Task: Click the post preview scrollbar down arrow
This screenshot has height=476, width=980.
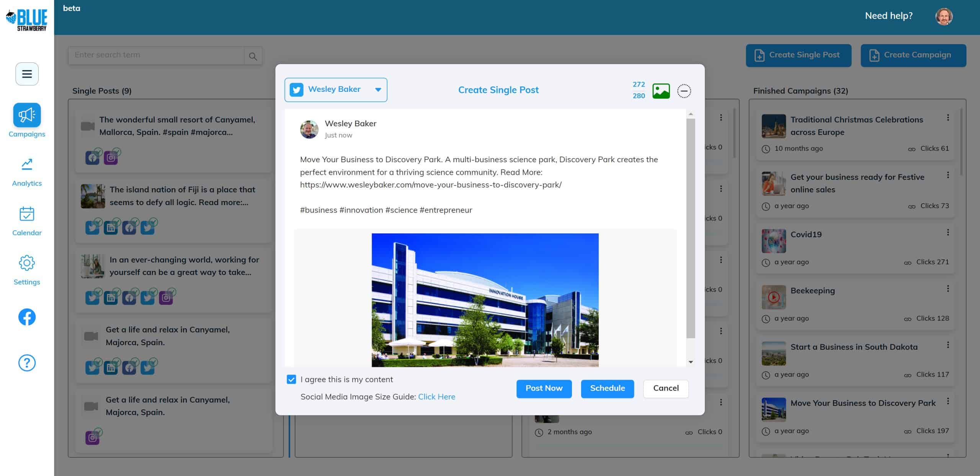Action: pos(691,362)
